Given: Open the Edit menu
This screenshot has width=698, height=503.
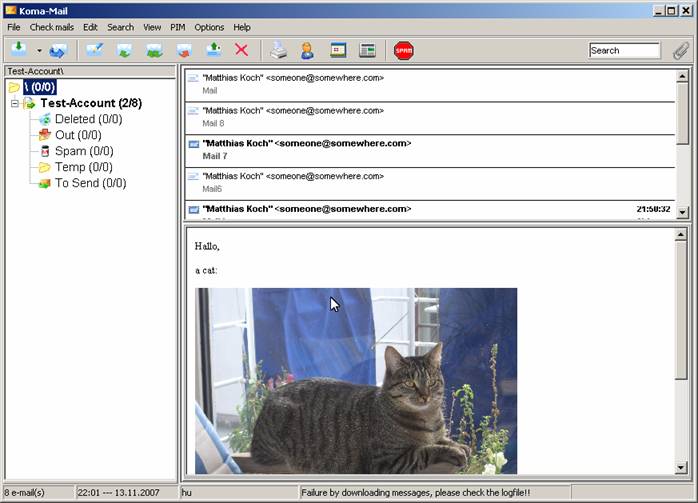Looking at the screenshot, I should [x=90, y=27].
